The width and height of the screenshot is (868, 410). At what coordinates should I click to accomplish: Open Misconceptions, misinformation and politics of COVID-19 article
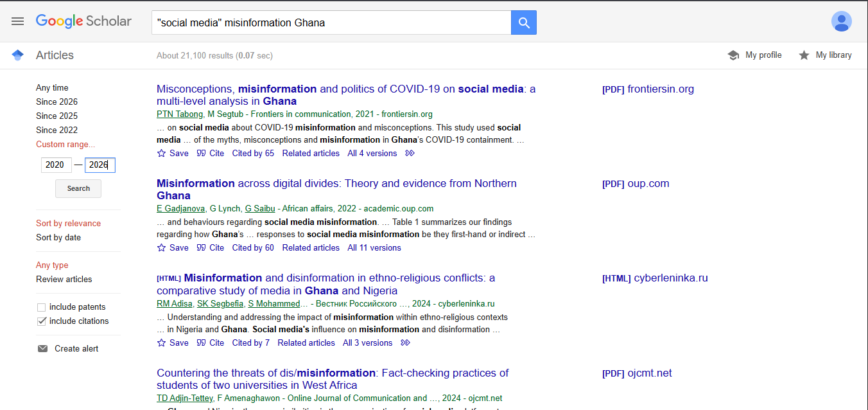[346, 95]
